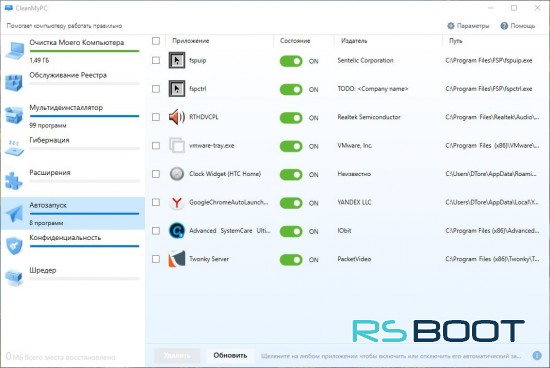Turn off fspctrl autostart switch
Screen dimensions: 550x368
click(x=291, y=89)
